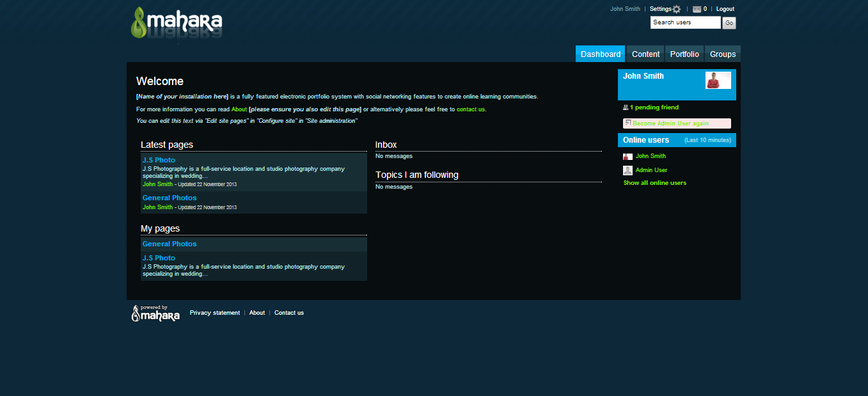Focus the Search users field
Screen dimensions: 868x396
(685, 22)
